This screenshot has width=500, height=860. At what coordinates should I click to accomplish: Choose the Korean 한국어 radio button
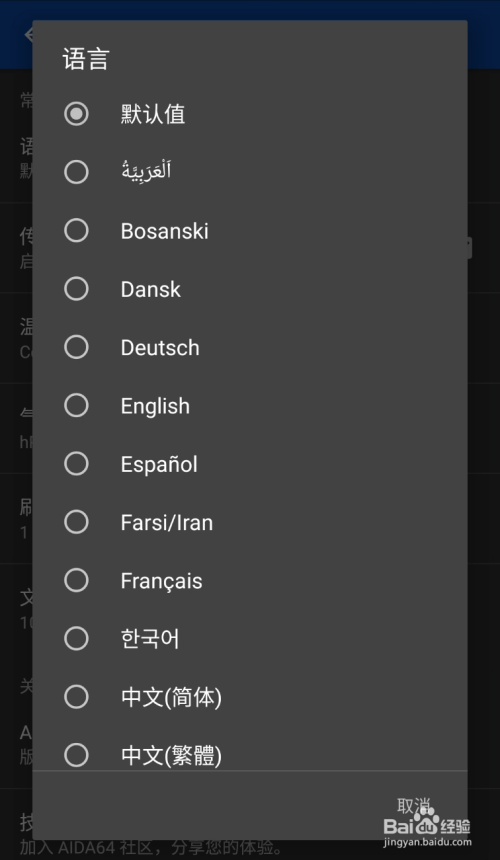click(76, 638)
